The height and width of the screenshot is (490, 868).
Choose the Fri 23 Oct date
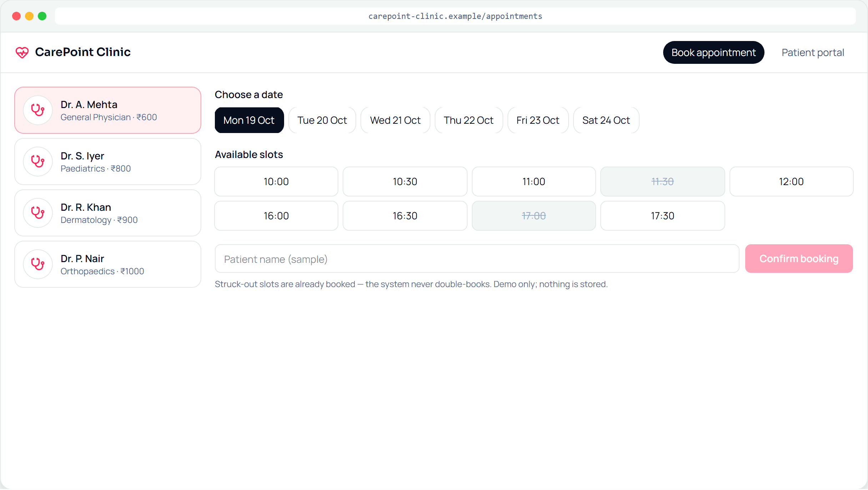coord(538,120)
